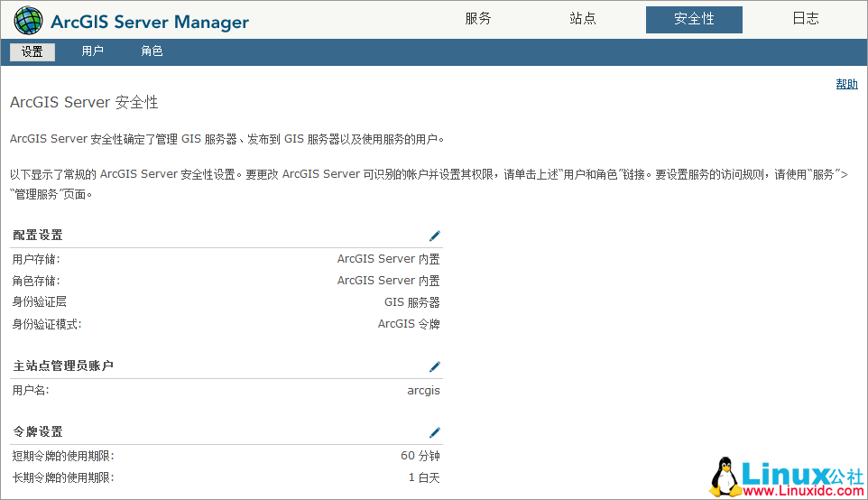Click the 短期令牌的使用期限 label
This screenshot has height=500, width=868.
(63, 457)
